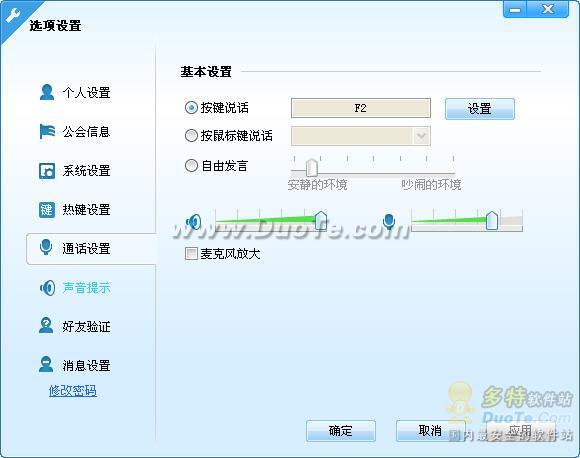
Task: Click the 消息设置 person icon
Action: 46,364
